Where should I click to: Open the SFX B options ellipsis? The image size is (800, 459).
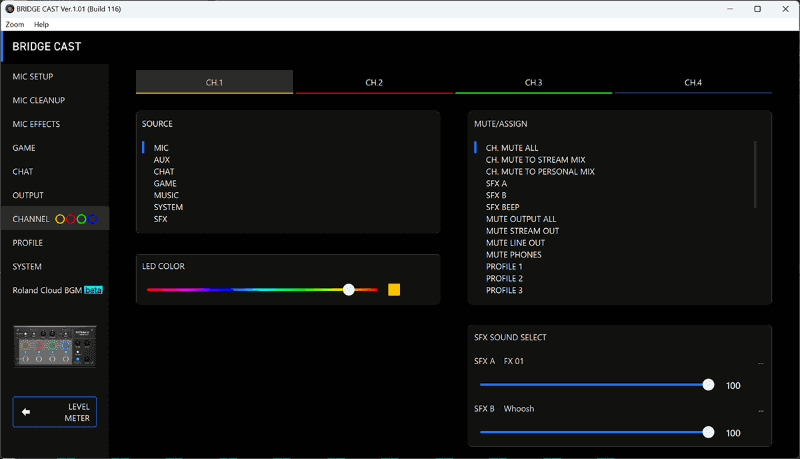[x=761, y=411]
